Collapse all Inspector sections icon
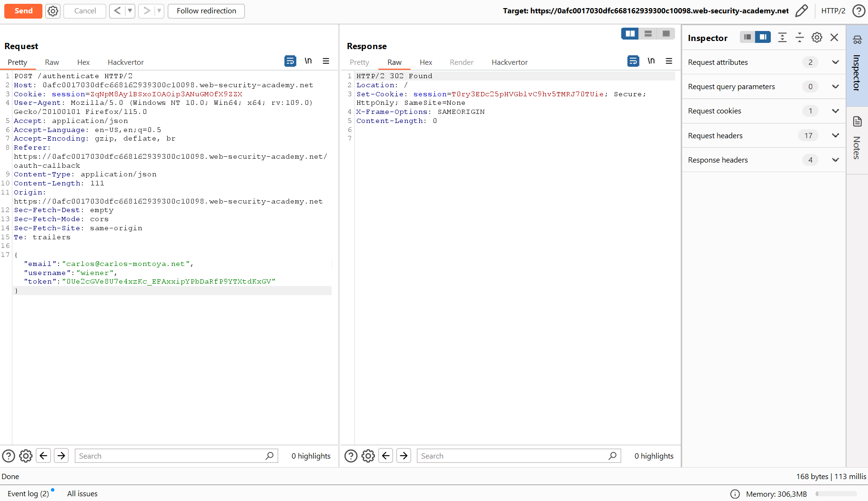The image size is (868, 501). click(799, 37)
